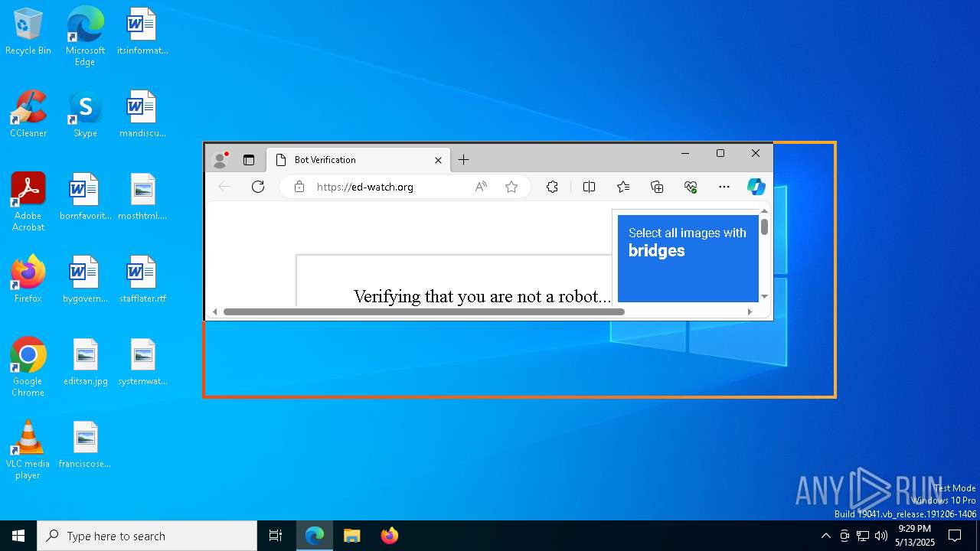Image resolution: width=980 pixels, height=551 pixels.
Task: Click horizontal scrollbar right arrow
Action: point(750,311)
